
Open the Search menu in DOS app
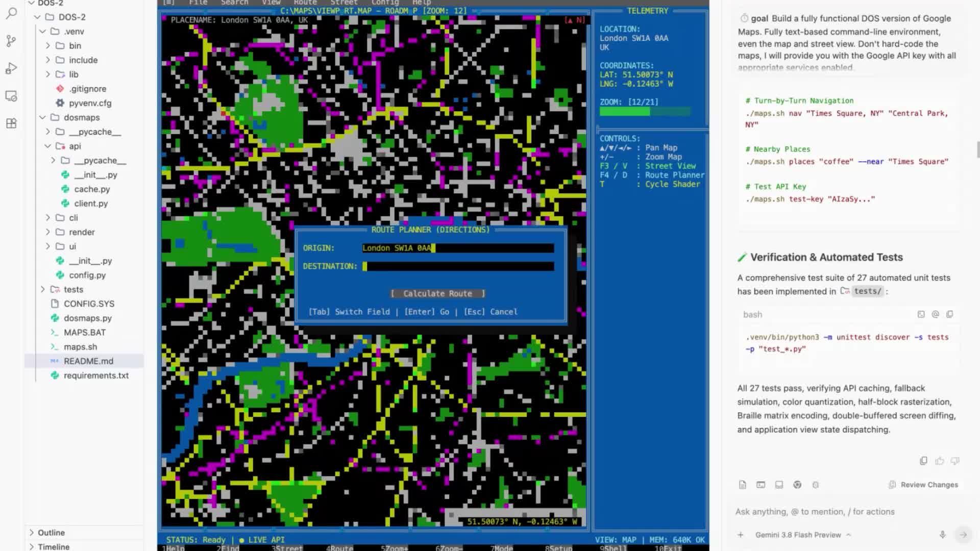tap(234, 3)
